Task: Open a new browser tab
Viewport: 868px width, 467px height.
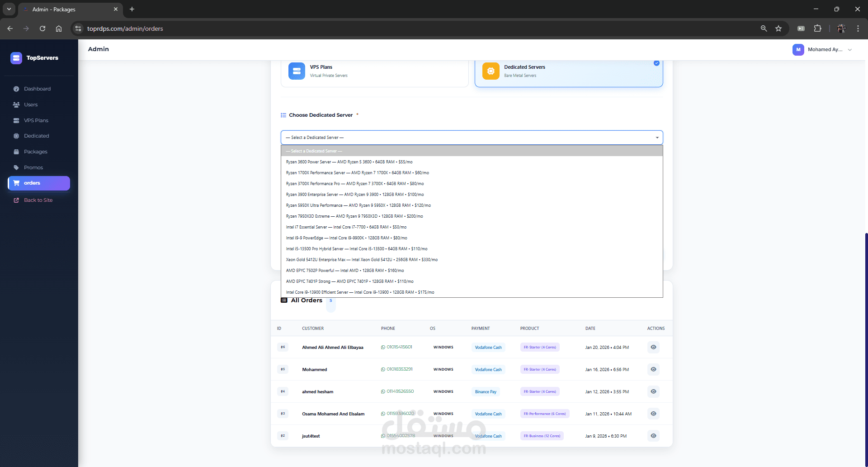Action: tap(132, 9)
